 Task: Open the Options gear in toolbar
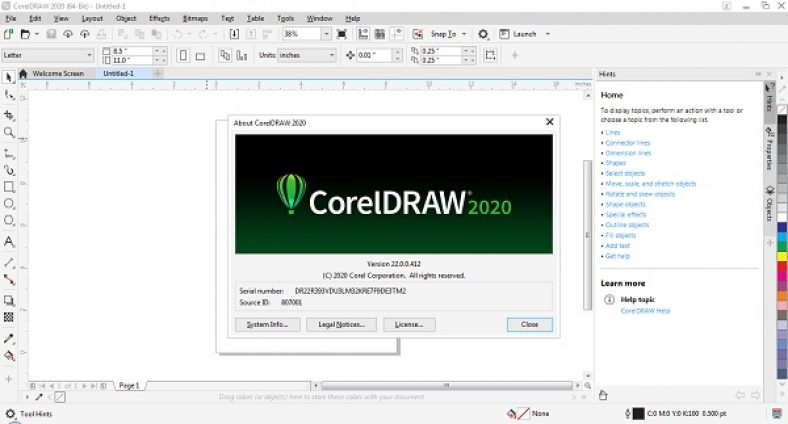point(483,34)
